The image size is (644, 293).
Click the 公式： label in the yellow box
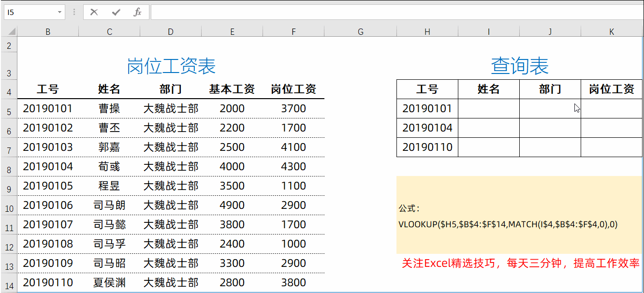410,209
